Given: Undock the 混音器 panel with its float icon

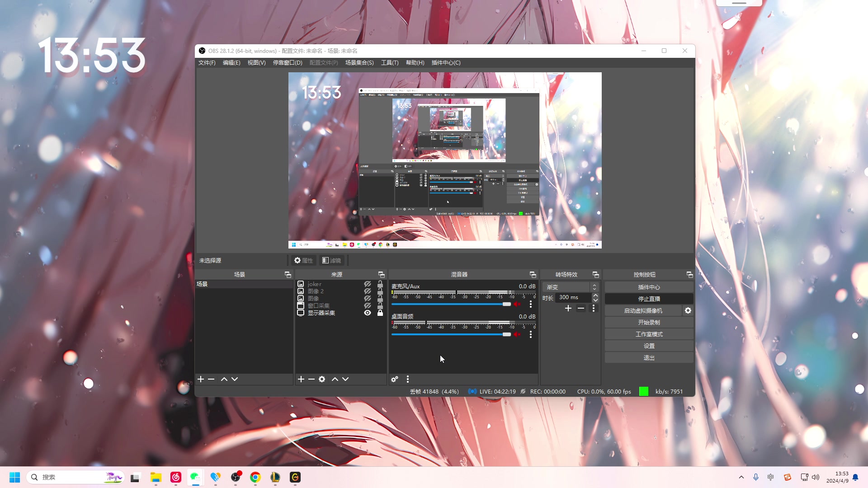Looking at the screenshot, I should point(533,275).
